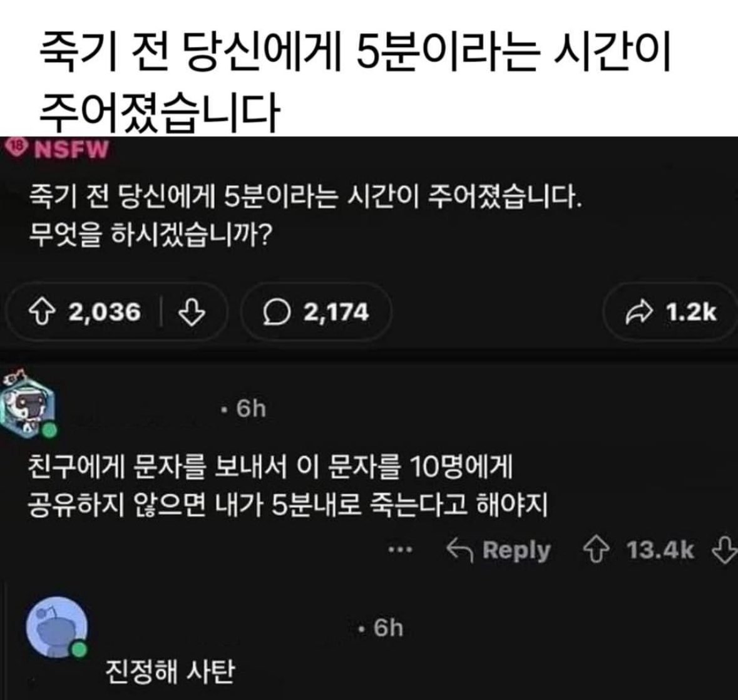Reply to the top comment

[x=498, y=550]
